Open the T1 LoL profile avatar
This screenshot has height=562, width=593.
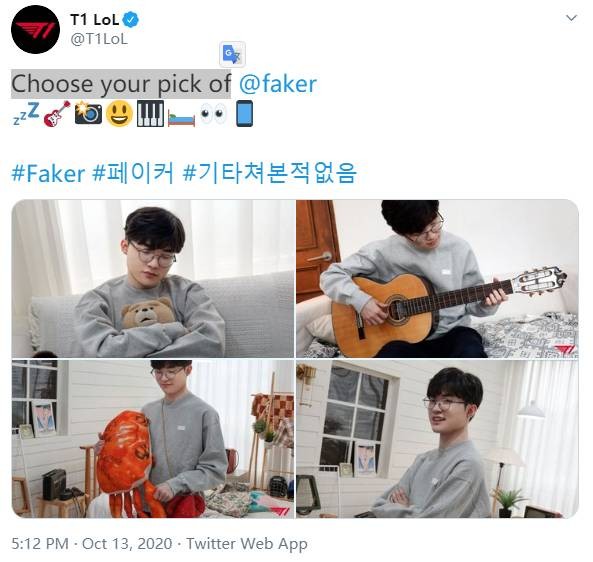[35, 29]
